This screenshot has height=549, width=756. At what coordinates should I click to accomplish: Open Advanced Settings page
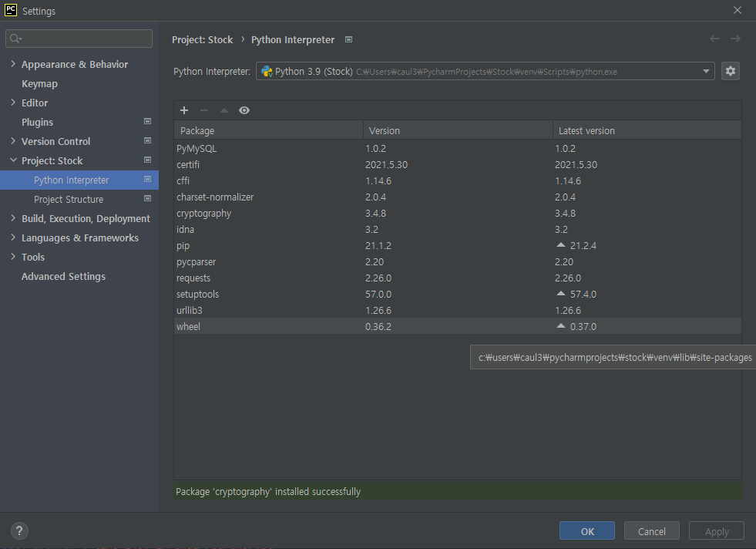click(63, 277)
